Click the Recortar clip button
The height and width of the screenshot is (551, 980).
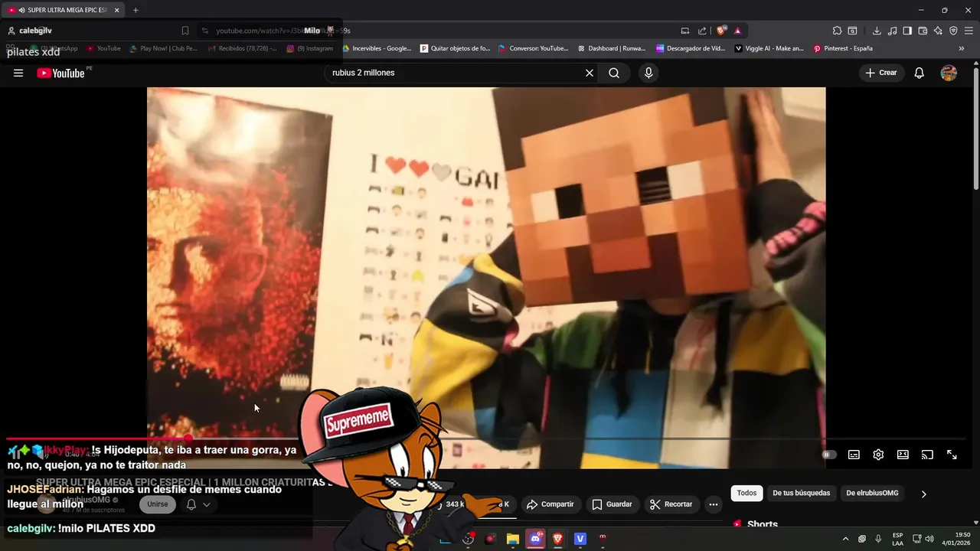[x=671, y=504]
